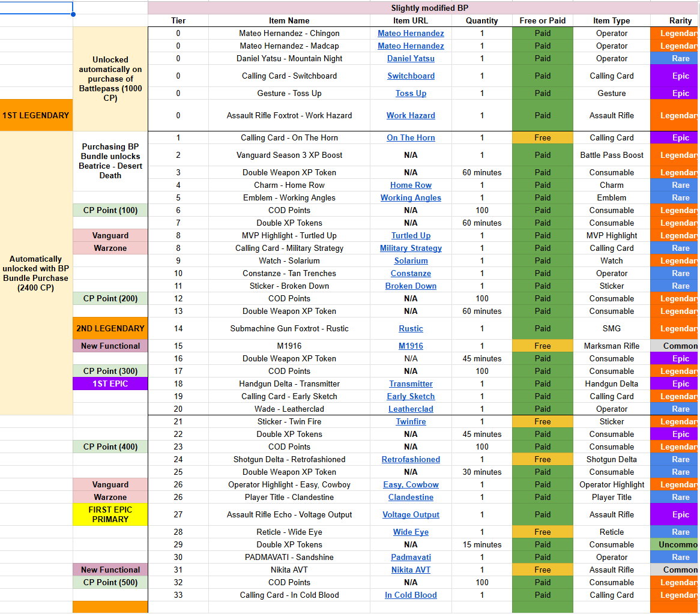Follow the Leatherclad link

tap(411, 409)
